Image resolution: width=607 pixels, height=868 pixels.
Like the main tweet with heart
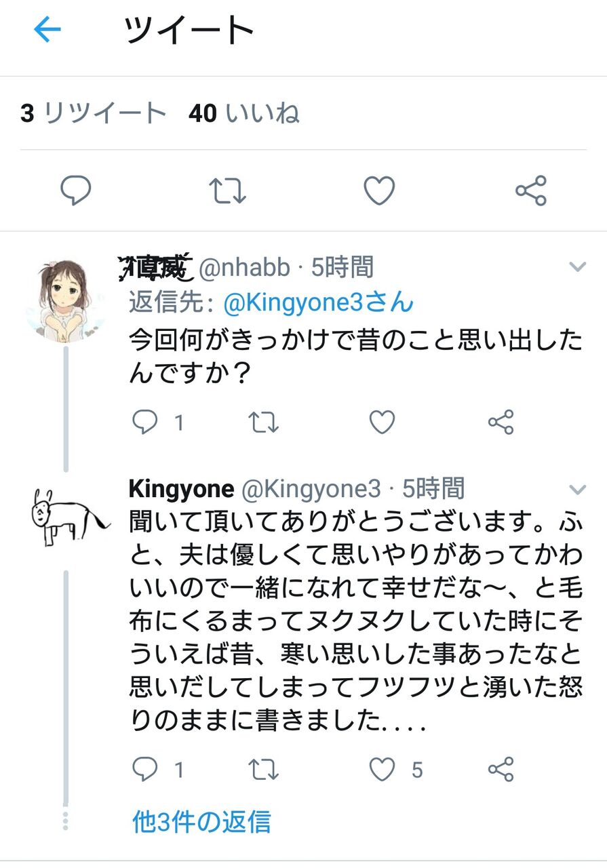379,191
